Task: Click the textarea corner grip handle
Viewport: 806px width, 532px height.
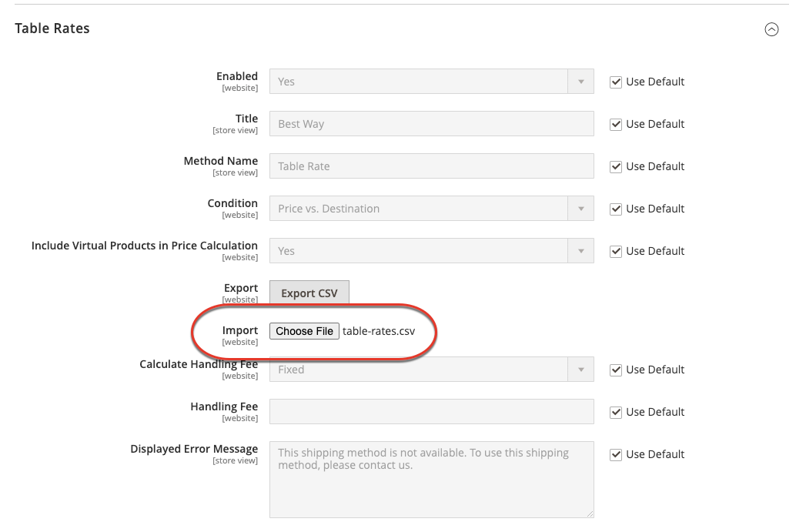Action: [590, 514]
